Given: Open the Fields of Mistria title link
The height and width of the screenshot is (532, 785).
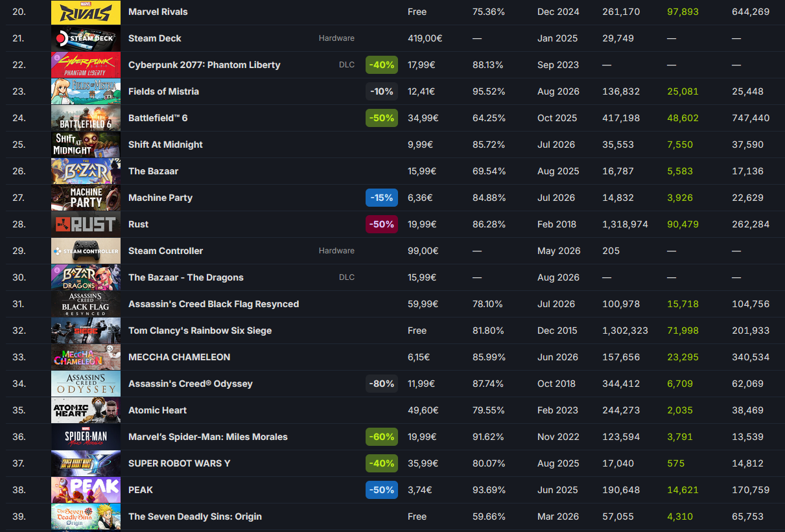Looking at the screenshot, I should (163, 91).
